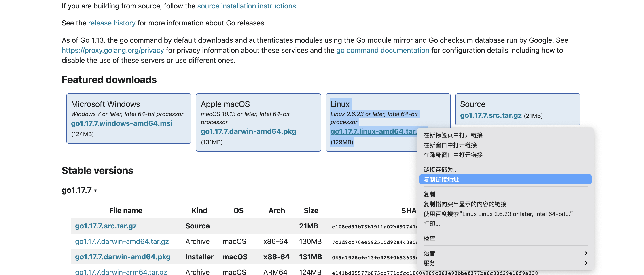644x275 pixels.
Task: Choose 在新标签页中打开链接 menu entry
Action: pyautogui.click(x=453, y=135)
